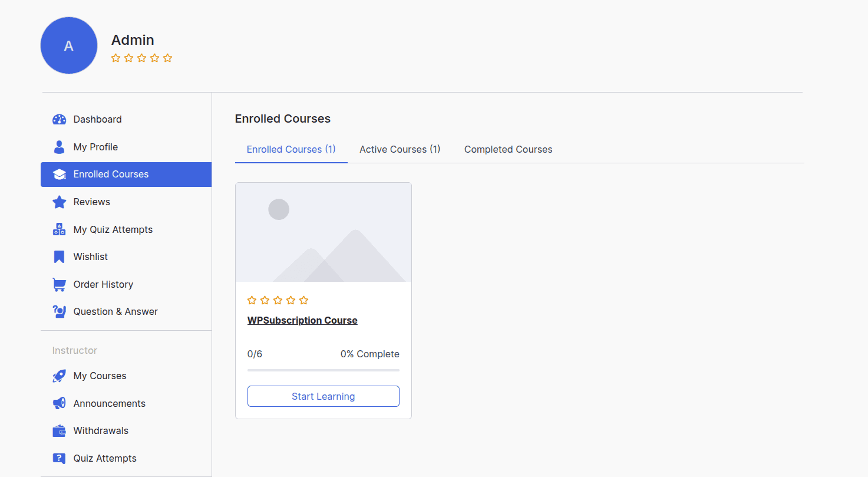The image size is (868, 477).
Task: Open Enrolled Courses in the sidebar menu
Action: (x=111, y=175)
